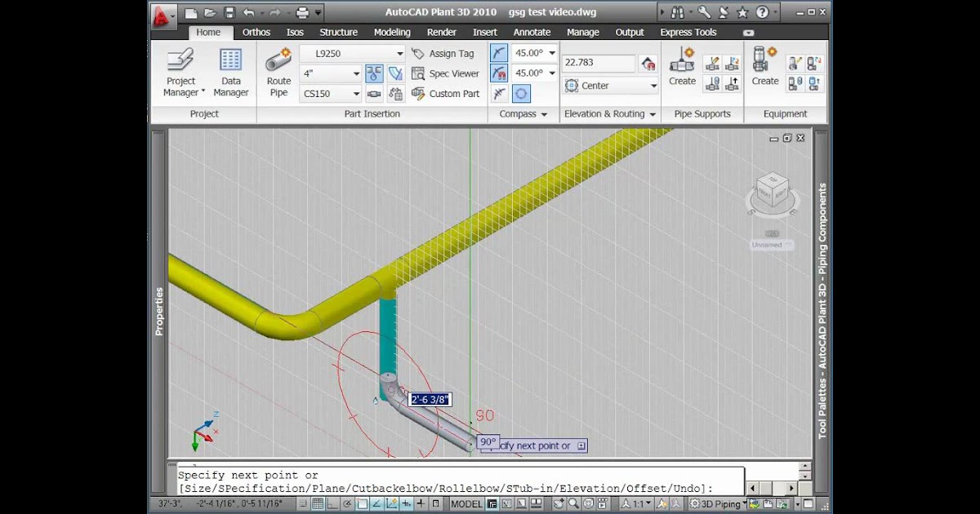
Task: Expand the Elevation & Routing panel
Action: point(610,114)
